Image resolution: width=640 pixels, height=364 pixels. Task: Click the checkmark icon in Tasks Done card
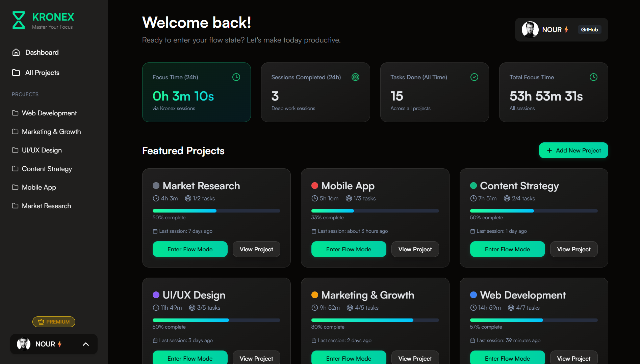click(x=474, y=77)
